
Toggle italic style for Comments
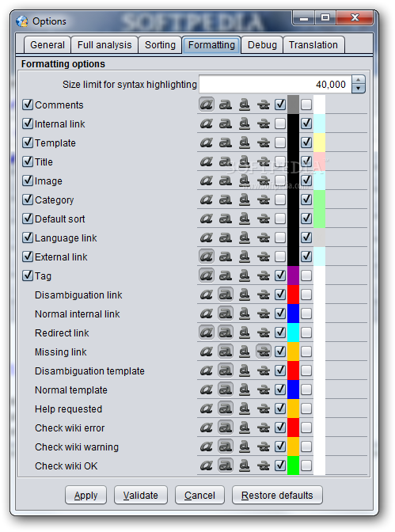click(207, 104)
